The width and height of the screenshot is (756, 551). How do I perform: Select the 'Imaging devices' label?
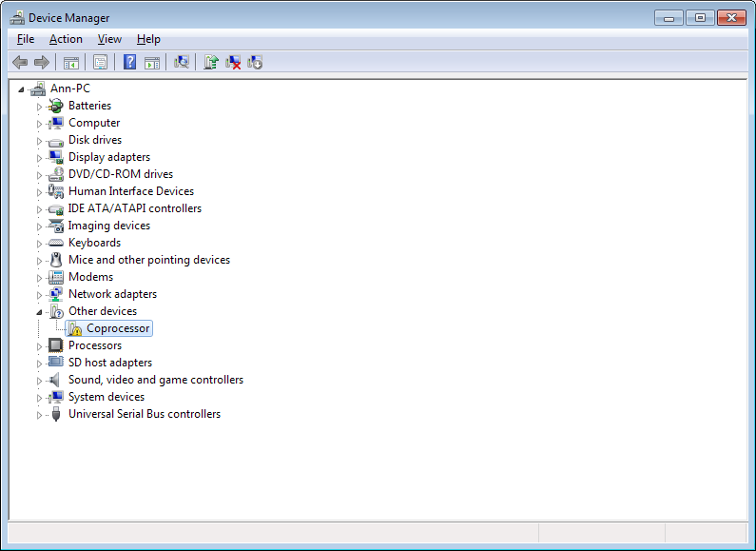(109, 226)
